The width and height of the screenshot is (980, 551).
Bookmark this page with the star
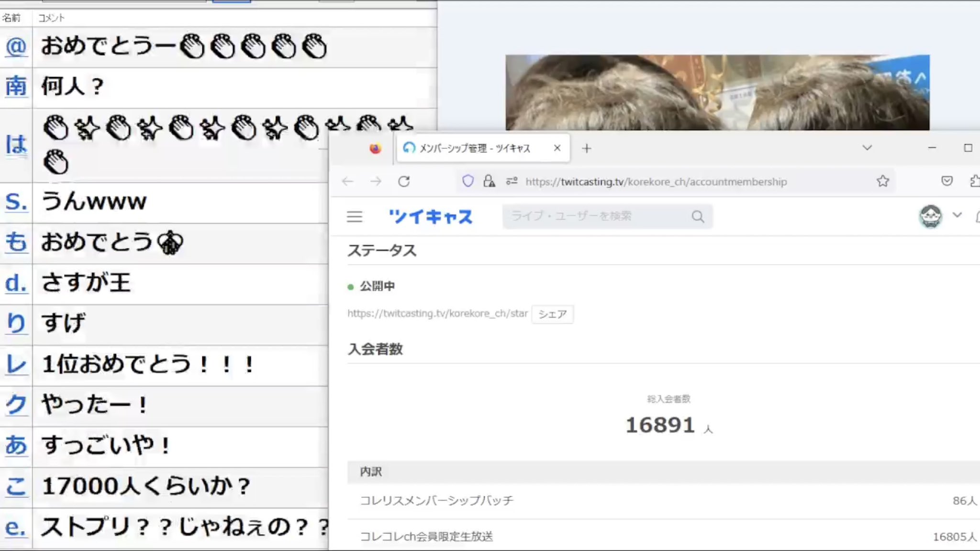883,181
